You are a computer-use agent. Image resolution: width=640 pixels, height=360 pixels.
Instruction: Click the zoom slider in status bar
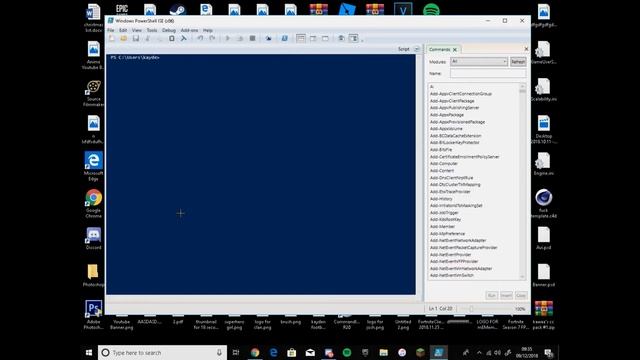(486, 309)
